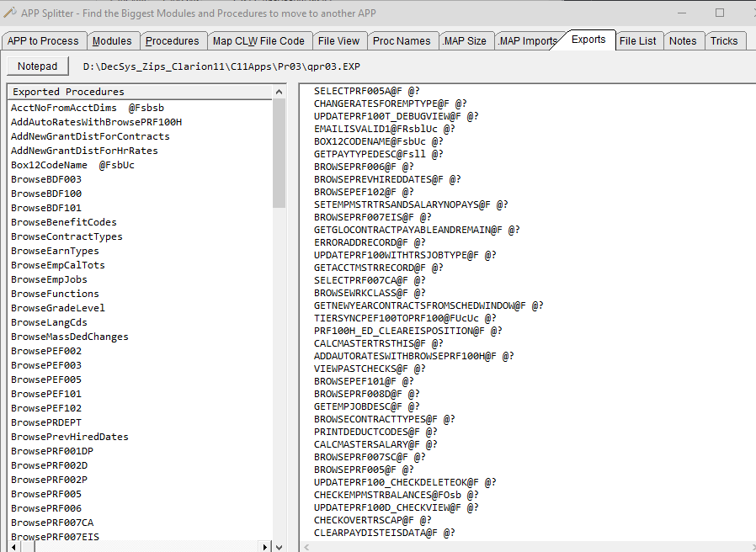Viewport: 756px width, 552px height.
Task: Click the left list's scroll-down arrow
Action: click(x=280, y=546)
